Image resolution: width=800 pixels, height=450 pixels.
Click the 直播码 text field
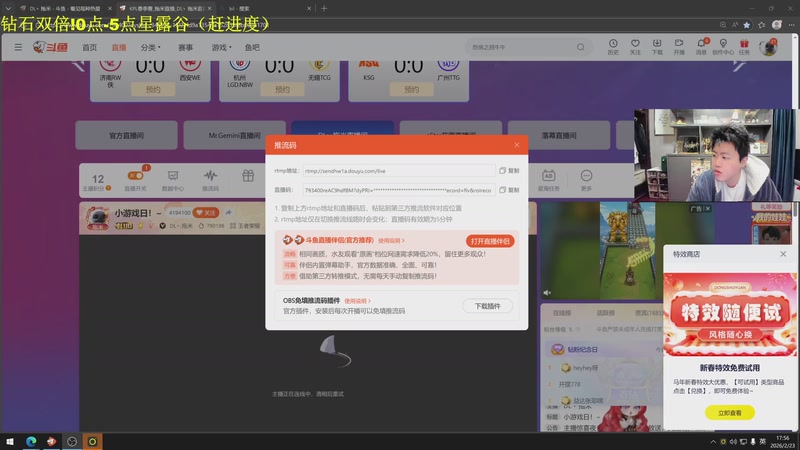click(398, 190)
